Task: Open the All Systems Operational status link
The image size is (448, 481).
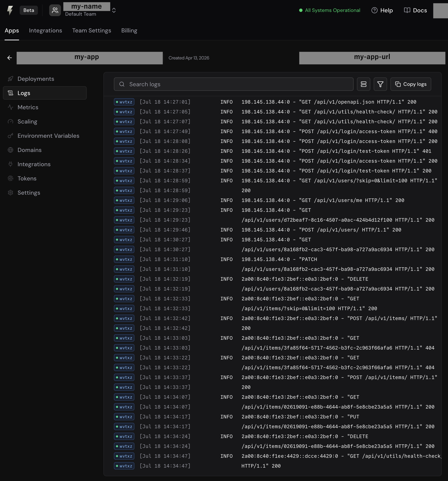Action: coord(330,10)
